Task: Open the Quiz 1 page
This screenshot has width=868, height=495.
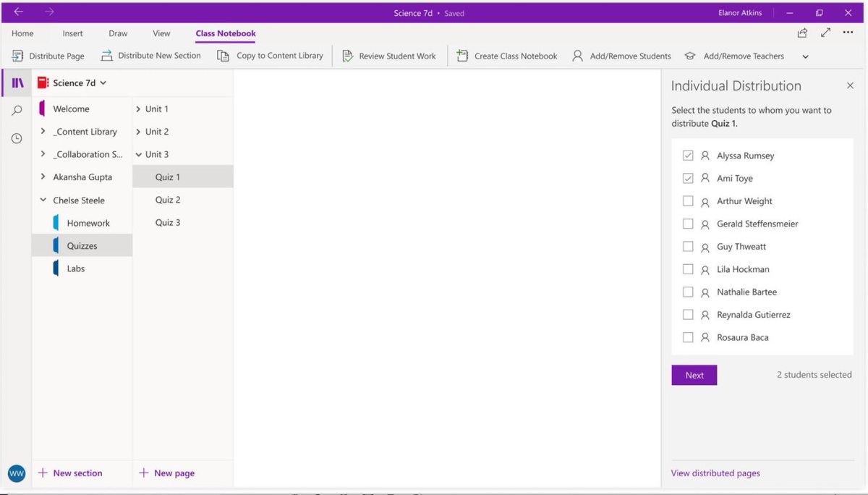Action: [183, 177]
